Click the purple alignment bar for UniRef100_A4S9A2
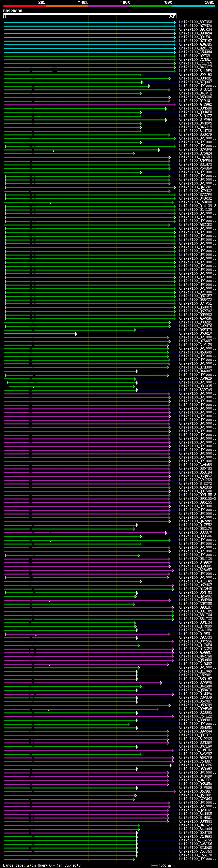This screenshot has width=218, height=868. (x=90, y=105)
